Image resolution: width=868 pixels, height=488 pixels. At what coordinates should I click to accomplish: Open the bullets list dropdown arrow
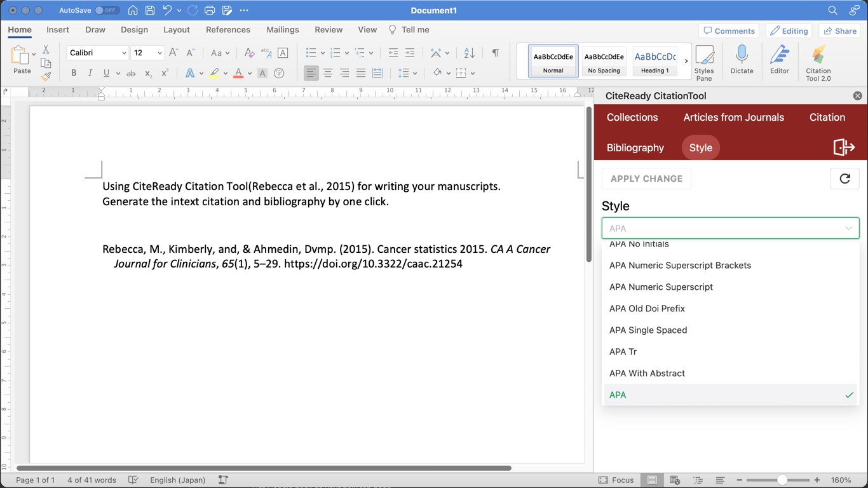[322, 53]
